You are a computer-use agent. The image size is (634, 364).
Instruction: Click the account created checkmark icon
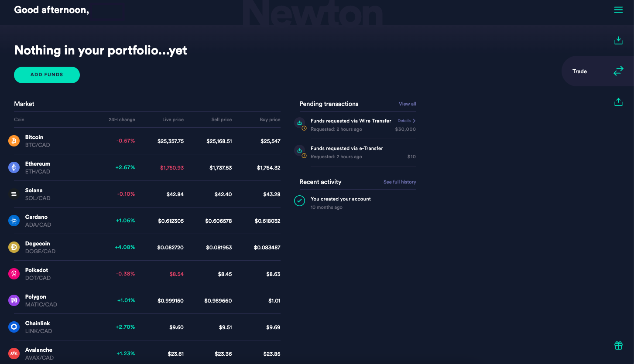pyautogui.click(x=299, y=201)
